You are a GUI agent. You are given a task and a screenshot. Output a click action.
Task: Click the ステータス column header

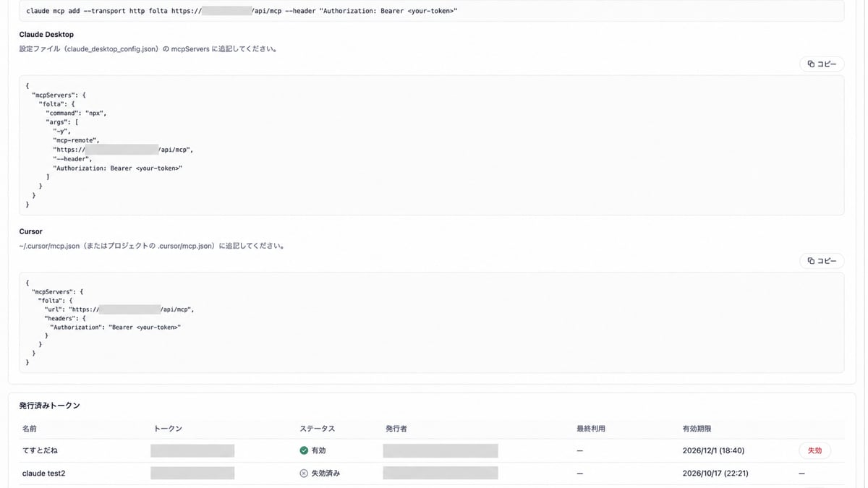coord(318,429)
